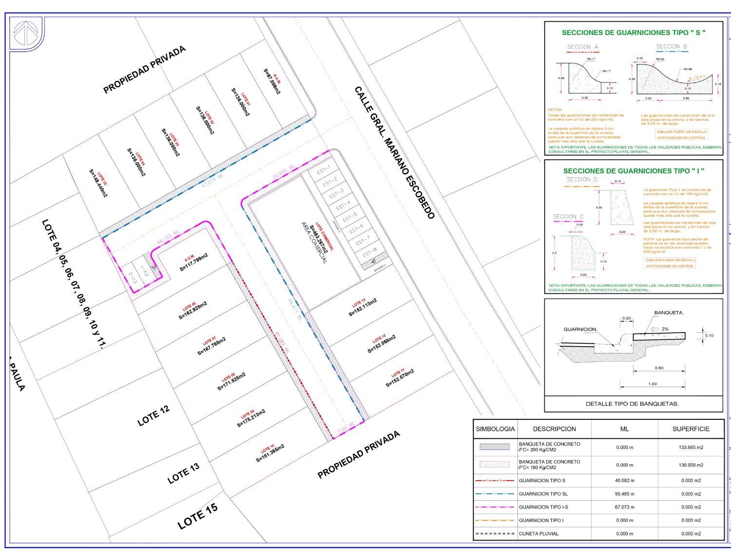
Task: Pick the orange line symbol for GUARNICION TIPO I
Action: 495,520
